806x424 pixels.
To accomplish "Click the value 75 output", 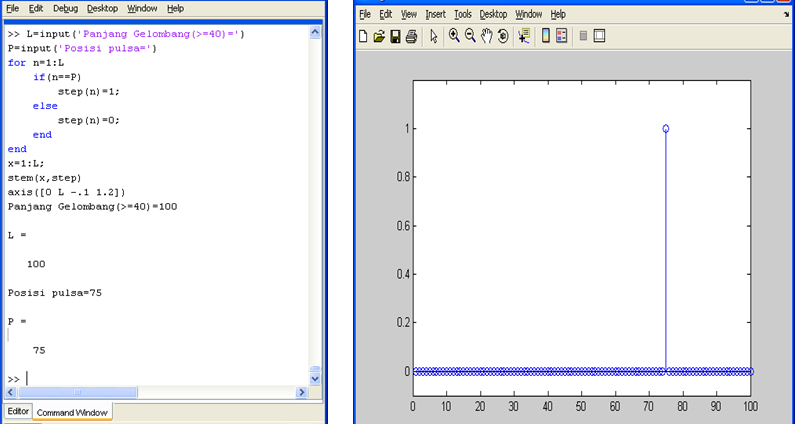I will [39, 351].
